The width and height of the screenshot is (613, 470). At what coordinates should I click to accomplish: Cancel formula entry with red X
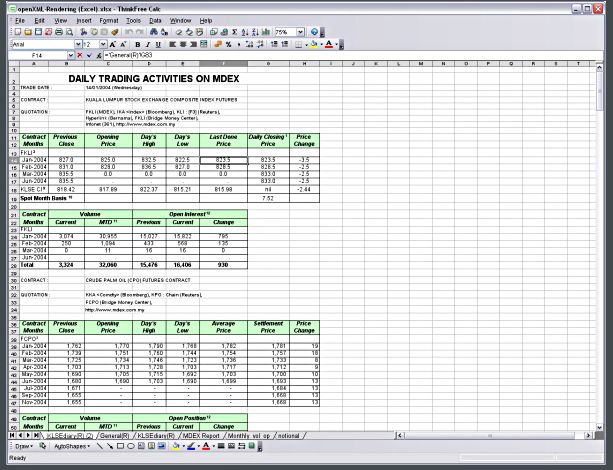pyautogui.click(x=80, y=56)
